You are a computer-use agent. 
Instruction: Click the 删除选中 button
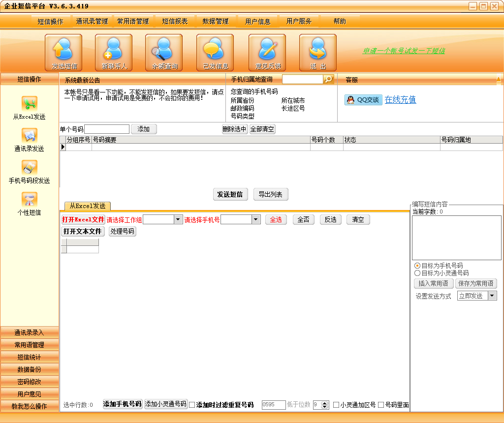[x=235, y=129]
